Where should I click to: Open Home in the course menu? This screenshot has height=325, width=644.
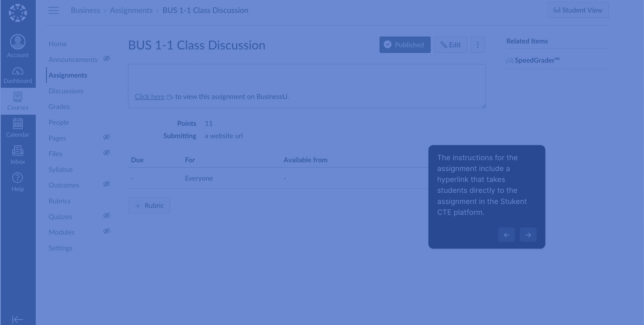[x=57, y=44]
